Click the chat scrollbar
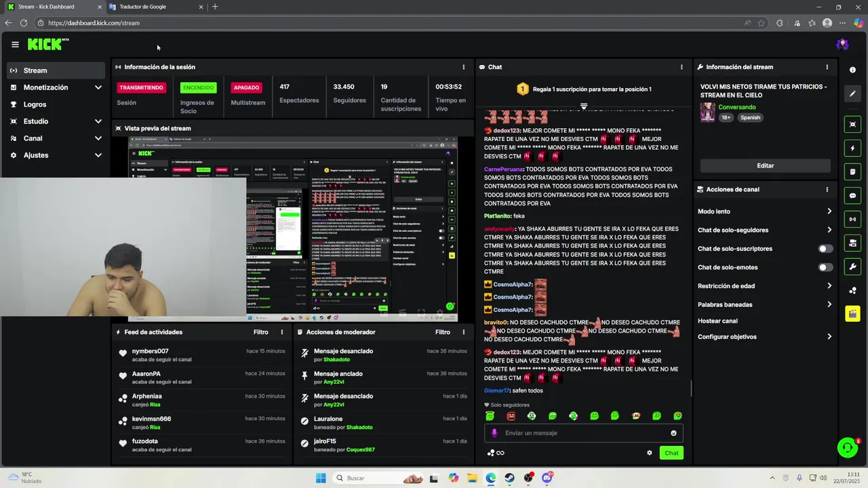The width and height of the screenshot is (868, 488). pyautogui.click(x=691, y=388)
